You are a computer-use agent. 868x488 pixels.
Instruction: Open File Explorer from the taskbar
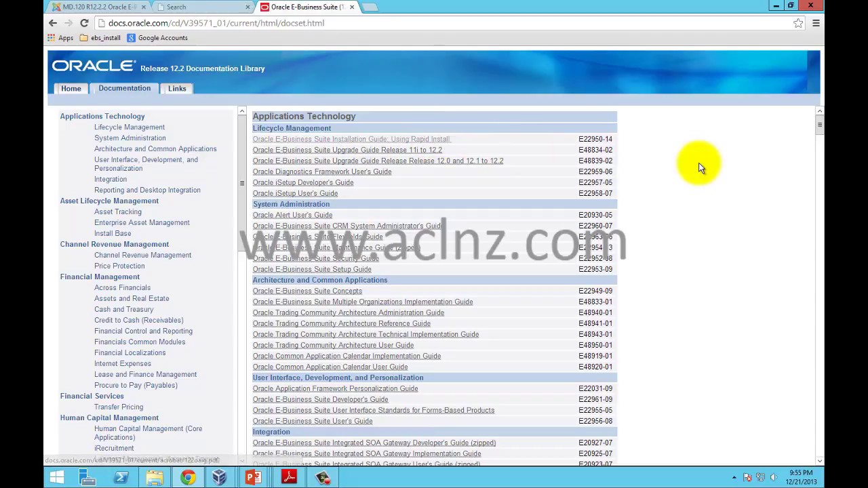coord(155,478)
